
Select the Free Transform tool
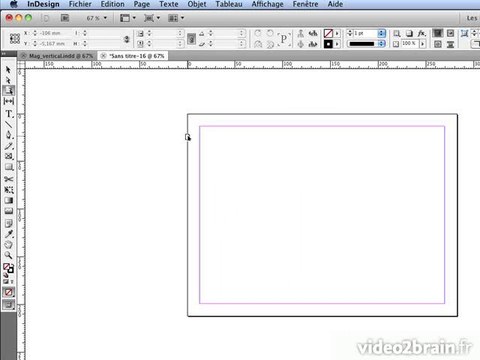click(x=8, y=190)
